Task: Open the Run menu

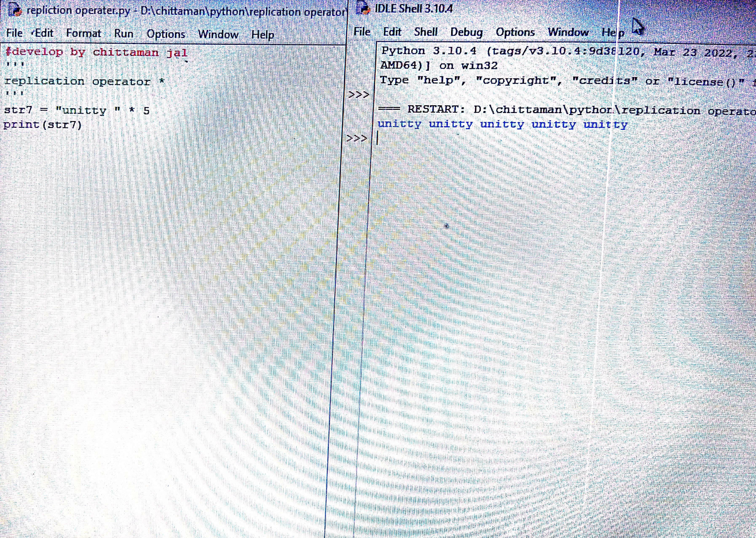Action: (124, 34)
